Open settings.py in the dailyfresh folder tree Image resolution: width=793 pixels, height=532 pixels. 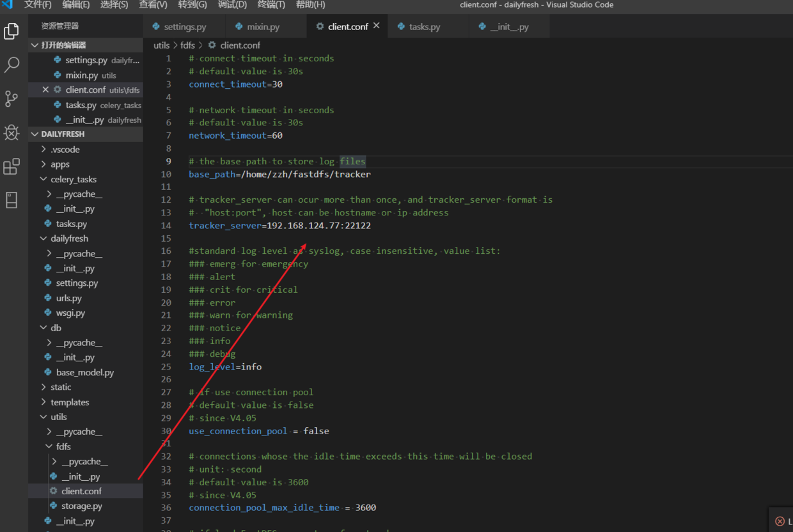(x=86, y=283)
